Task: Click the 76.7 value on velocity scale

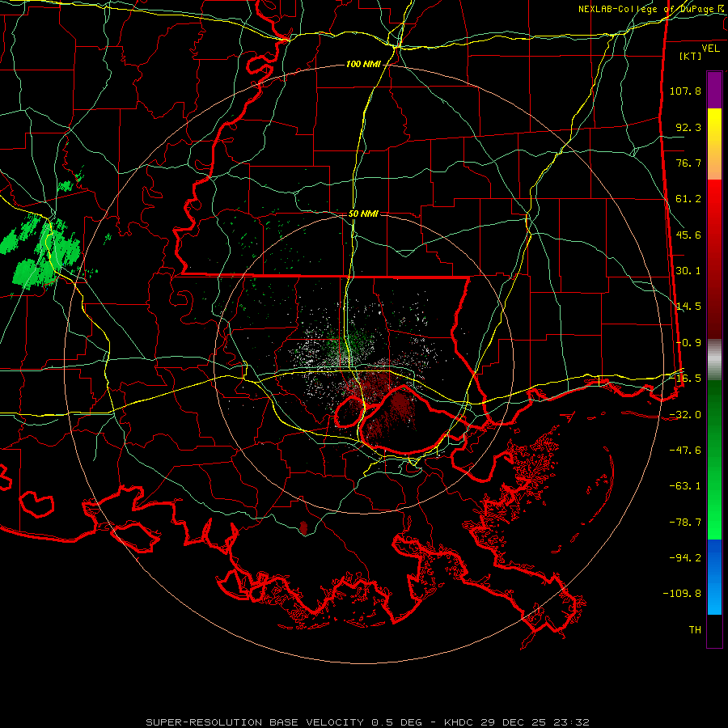Action: click(x=688, y=163)
